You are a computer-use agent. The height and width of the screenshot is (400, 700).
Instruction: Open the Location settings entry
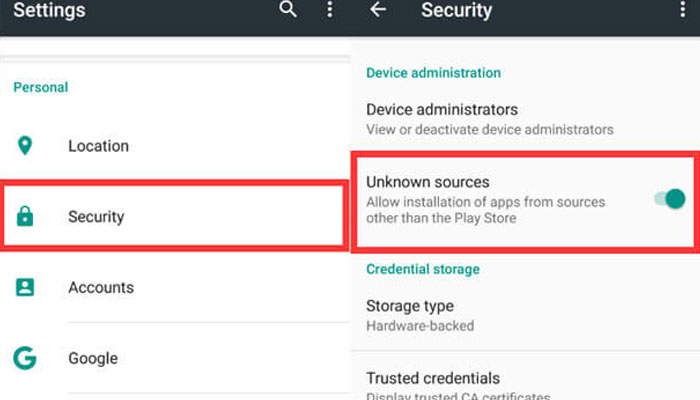(x=175, y=146)
